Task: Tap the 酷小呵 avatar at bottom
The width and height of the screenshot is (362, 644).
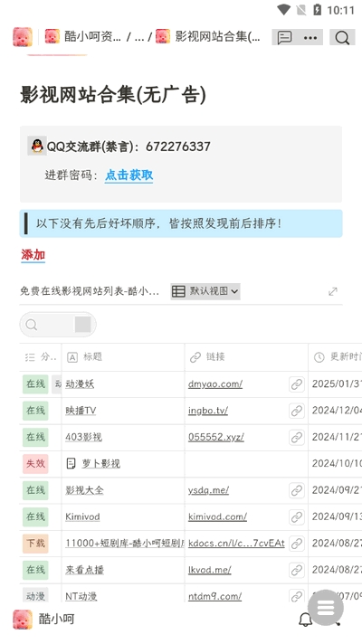Action: point(23,619)
